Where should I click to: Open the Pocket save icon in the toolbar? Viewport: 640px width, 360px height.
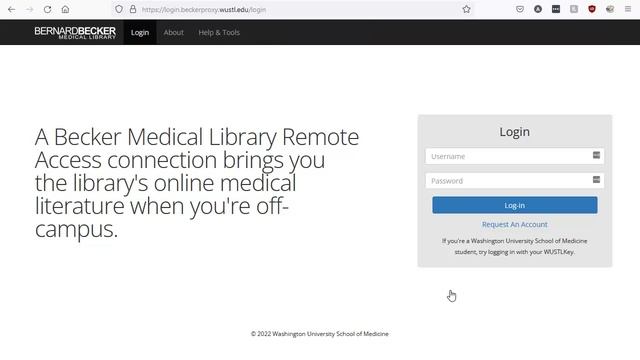pyautogui.click(x=520, y=9)
